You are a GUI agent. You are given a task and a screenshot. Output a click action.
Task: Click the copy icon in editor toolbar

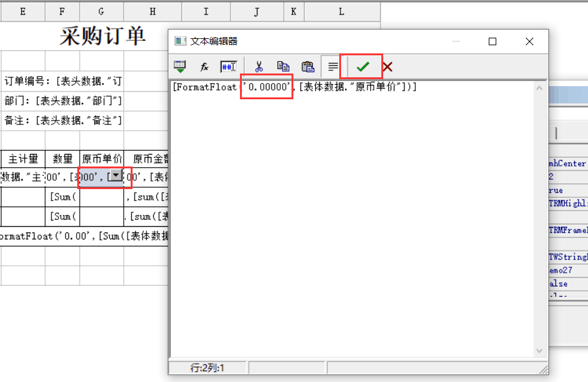tap(283, 67)
